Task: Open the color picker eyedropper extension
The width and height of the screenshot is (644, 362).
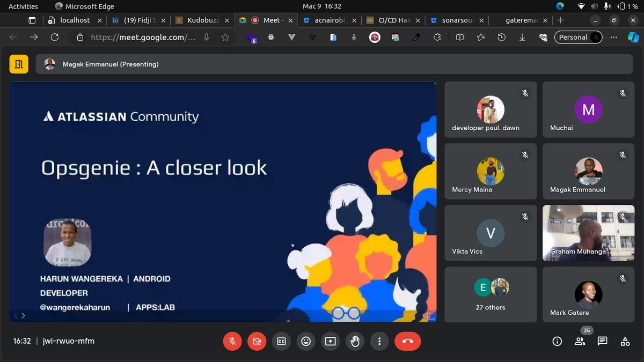Action: 416,37
